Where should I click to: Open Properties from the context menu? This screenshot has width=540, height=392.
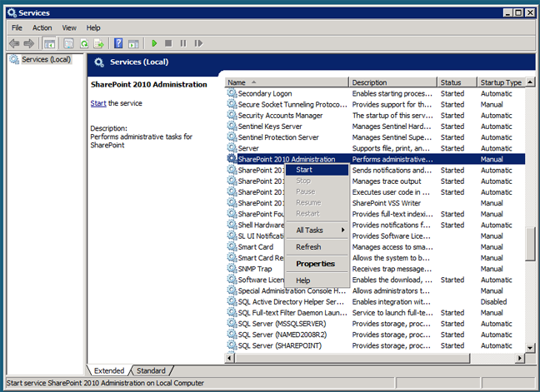coord(317,264)
